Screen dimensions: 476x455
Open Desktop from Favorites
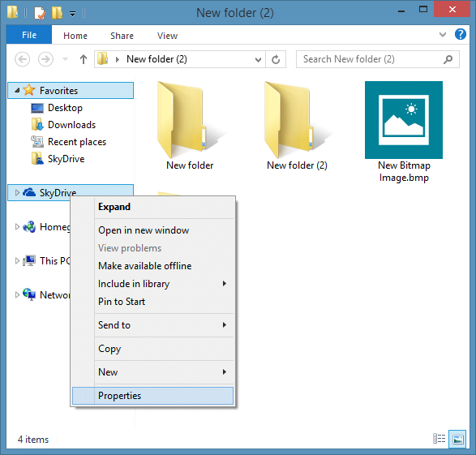[65, 108]
